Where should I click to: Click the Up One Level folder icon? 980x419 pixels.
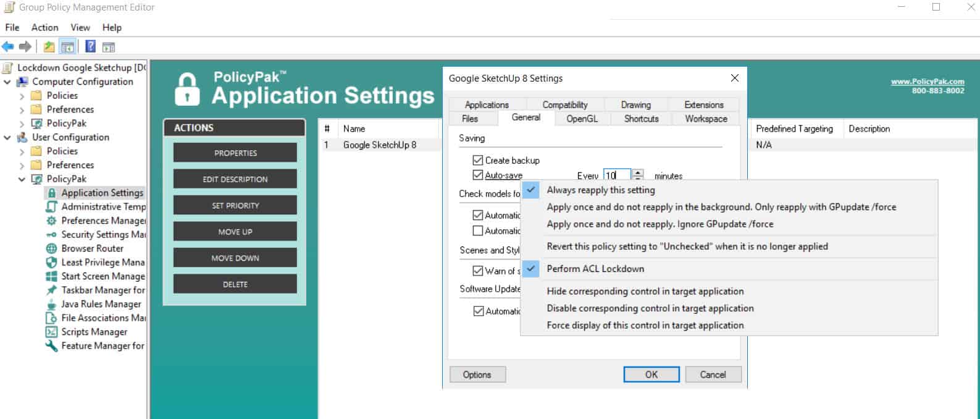(x=49, y=46)
